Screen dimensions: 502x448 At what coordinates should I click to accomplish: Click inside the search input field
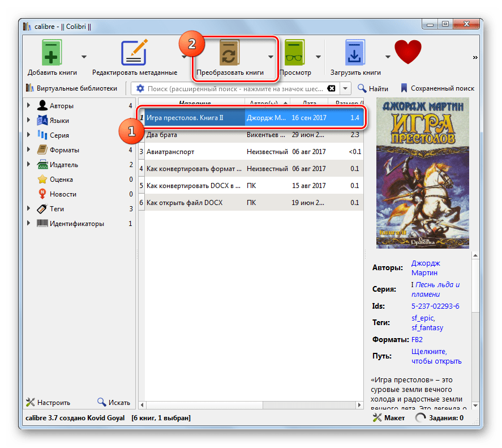235,88
